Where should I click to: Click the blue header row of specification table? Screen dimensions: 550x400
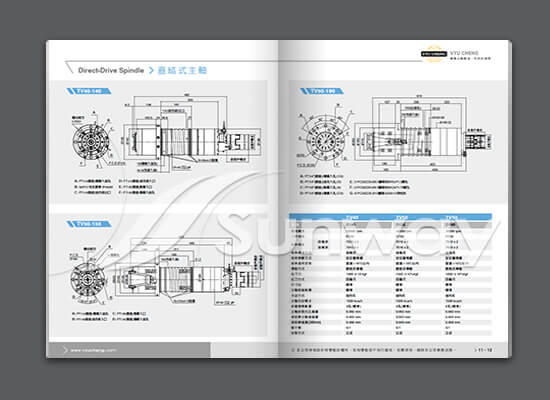pyautogui.click(x=390, y=217)
